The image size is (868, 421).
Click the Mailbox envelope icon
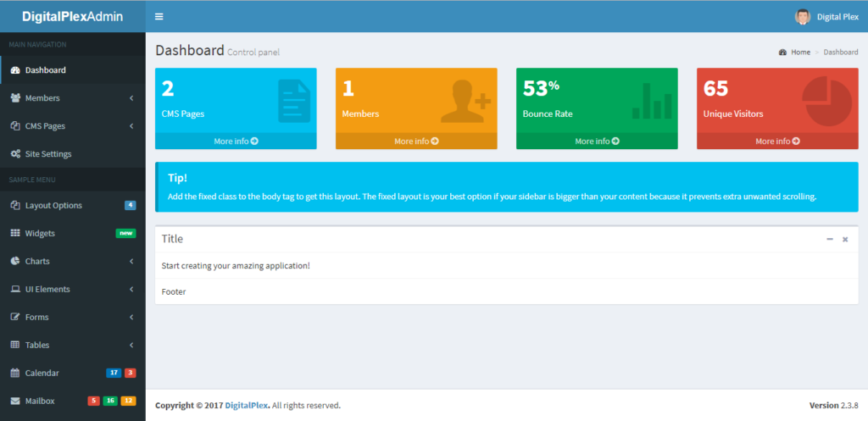click(15, 401)
